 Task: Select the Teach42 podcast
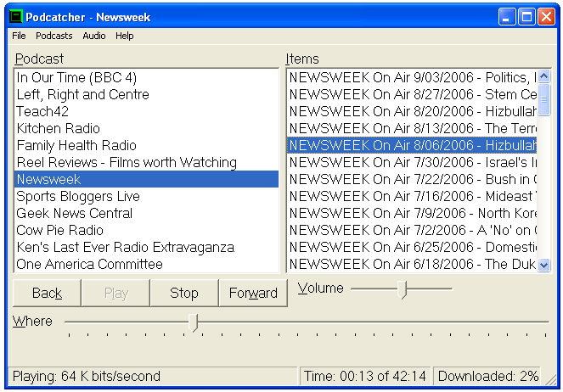click(x=147, y=111)
